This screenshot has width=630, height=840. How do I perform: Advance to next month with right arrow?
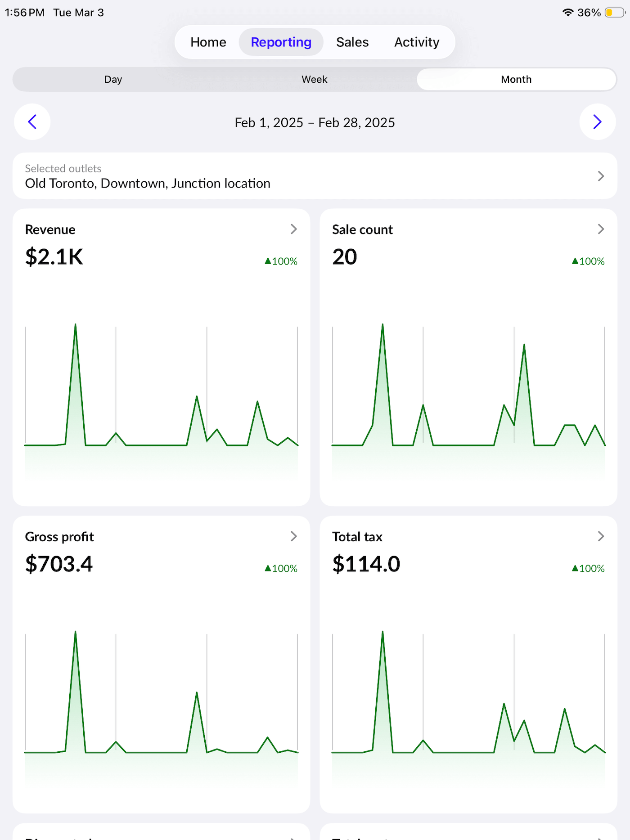597,122
